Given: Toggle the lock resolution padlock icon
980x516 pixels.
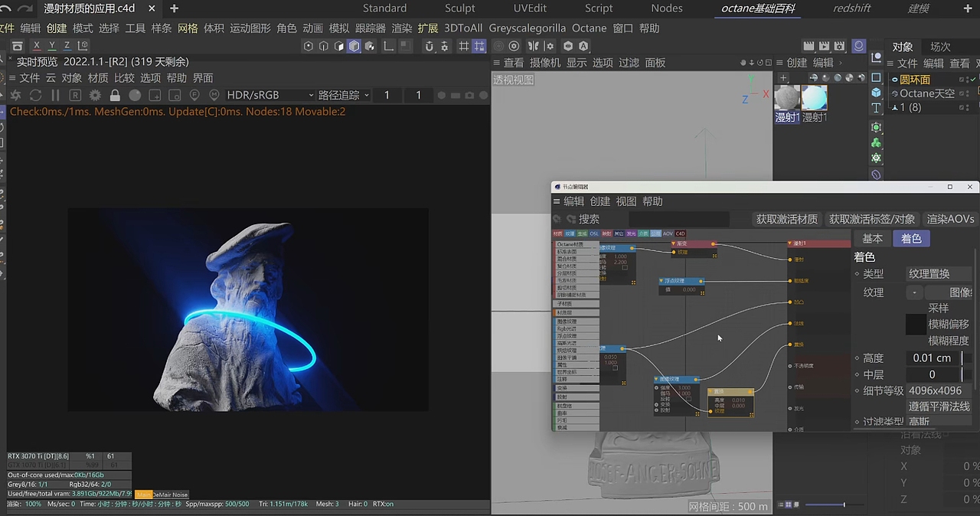Looking at the screenshot, I should (x=115, y=95).
